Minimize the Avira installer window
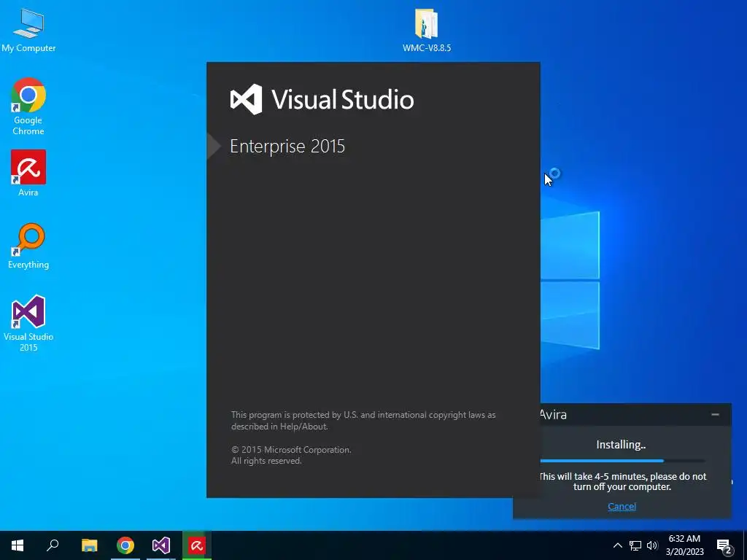747x560 pixels. [715, 414]
